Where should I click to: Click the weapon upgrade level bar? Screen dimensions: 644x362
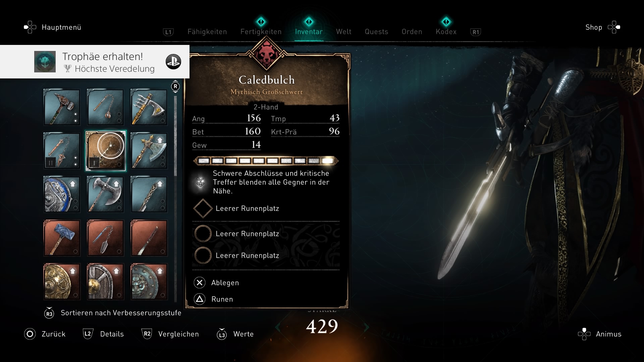click(266, 161)
